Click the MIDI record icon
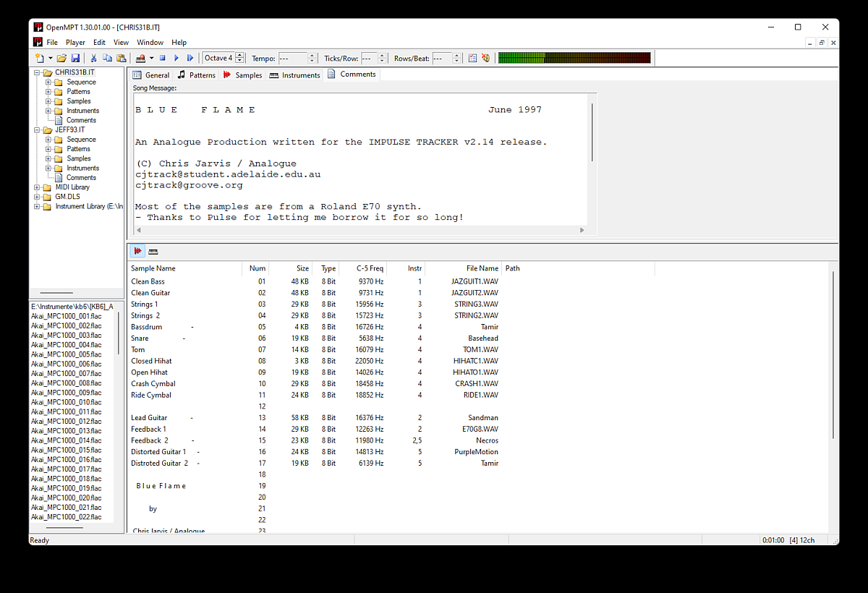Viewport: 868px width, 593px height. pos(140,58)
